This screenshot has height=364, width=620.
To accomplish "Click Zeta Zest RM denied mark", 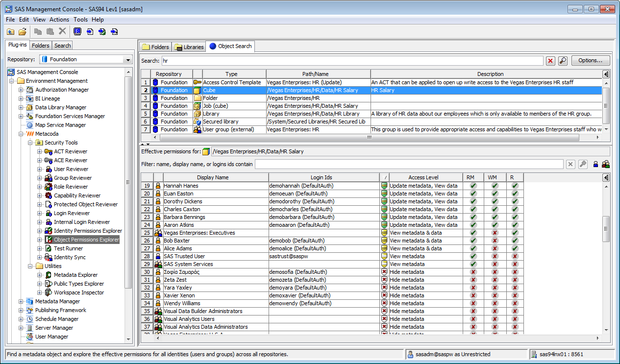I will click(473, 280).
